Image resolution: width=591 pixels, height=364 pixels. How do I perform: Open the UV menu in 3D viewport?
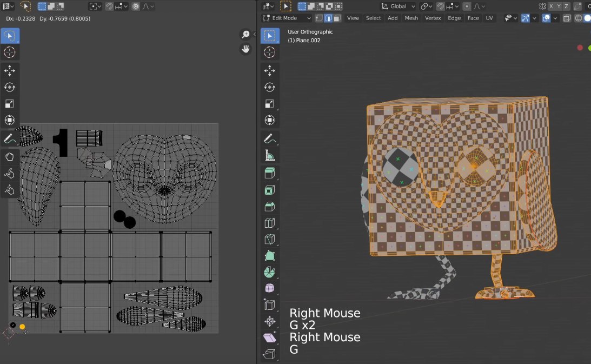point(489,18)
